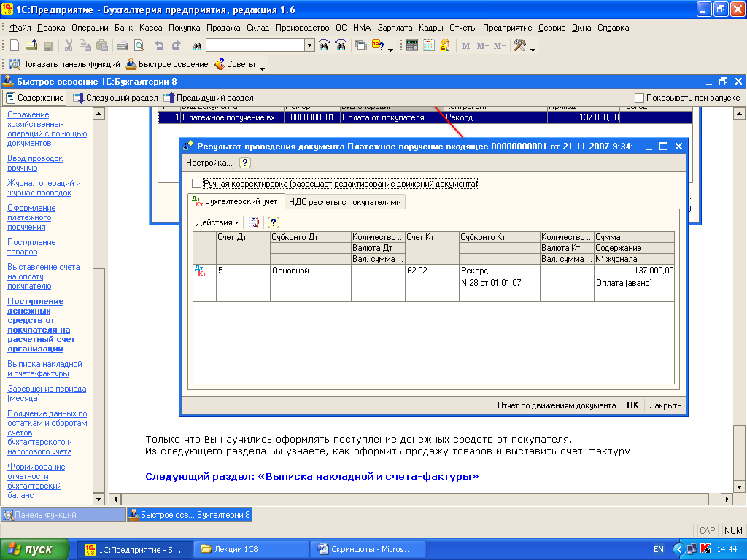The image size is (747, 560).
Task: Open the Операции menu
Action: (x=90, y=28)
